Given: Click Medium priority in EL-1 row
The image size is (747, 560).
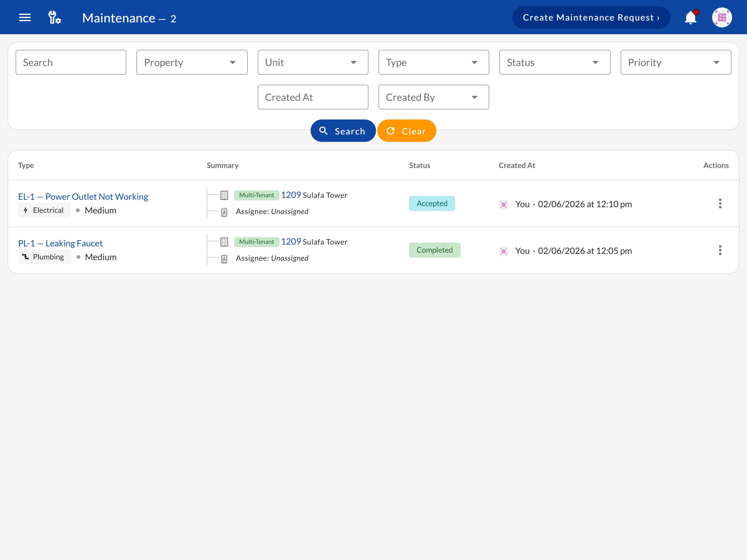Looking at the screenshot, I should [100, 210].
